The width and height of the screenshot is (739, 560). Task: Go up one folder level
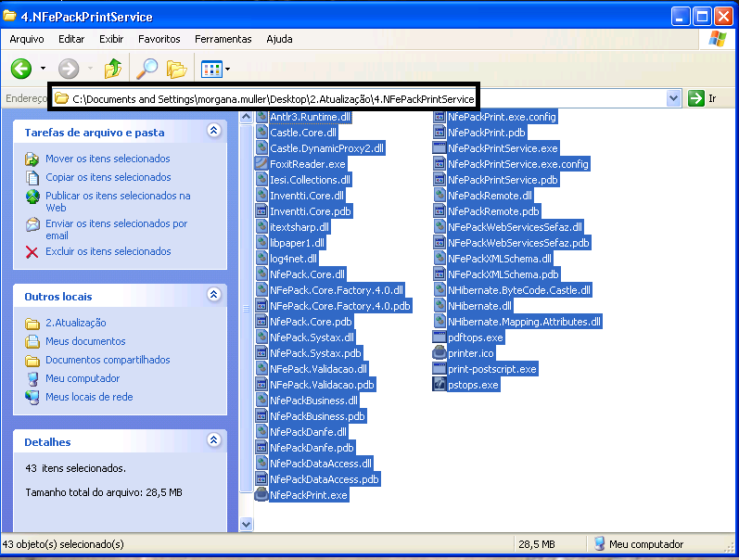(x=113, y=69)
